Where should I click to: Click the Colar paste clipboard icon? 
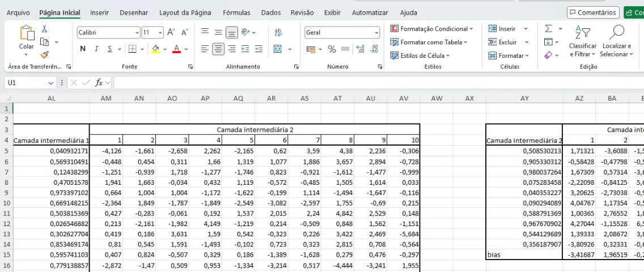[27, 33]
